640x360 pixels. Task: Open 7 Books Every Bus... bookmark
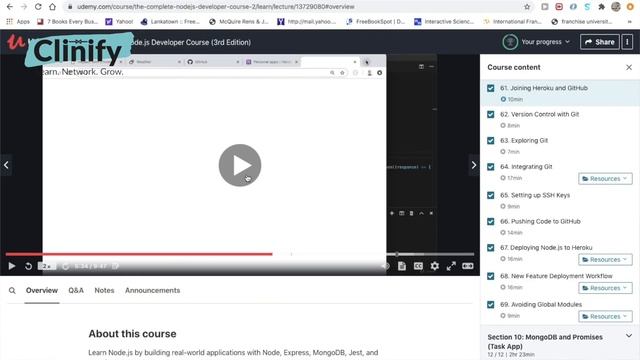tap(67, 22)
